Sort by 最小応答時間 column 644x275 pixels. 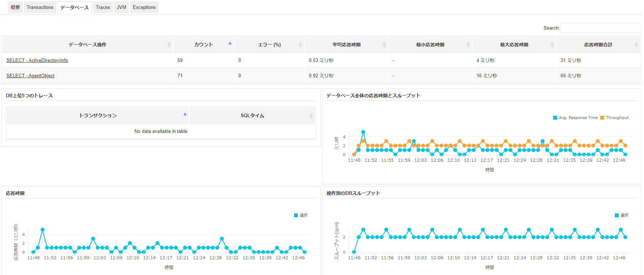point(430,45)
